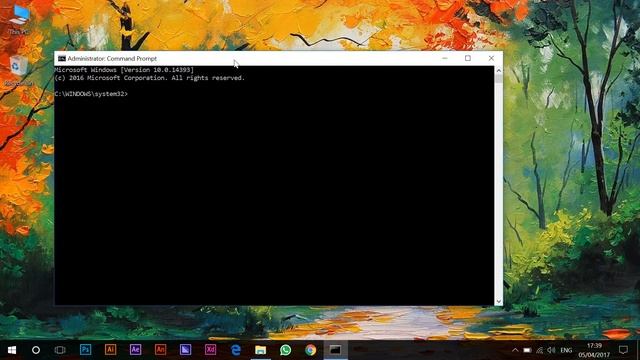The height and width of the screenshot is (360, 640).
Task: Open WhatsApp from the taskbar
Action: 285,350
